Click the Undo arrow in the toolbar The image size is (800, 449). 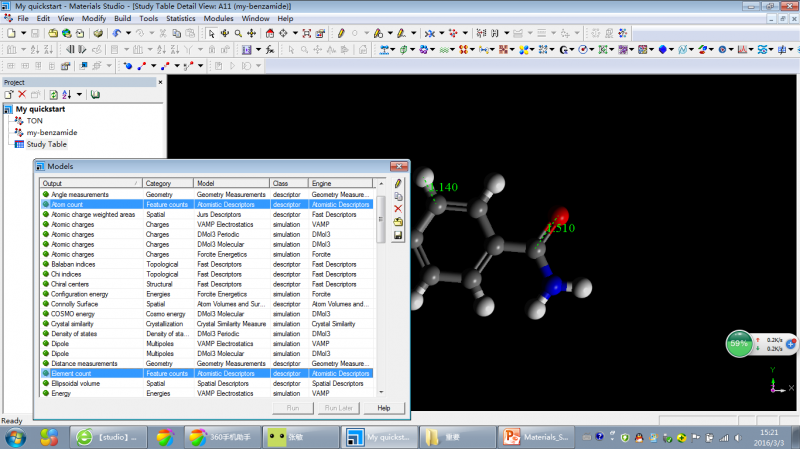(116, 33)
